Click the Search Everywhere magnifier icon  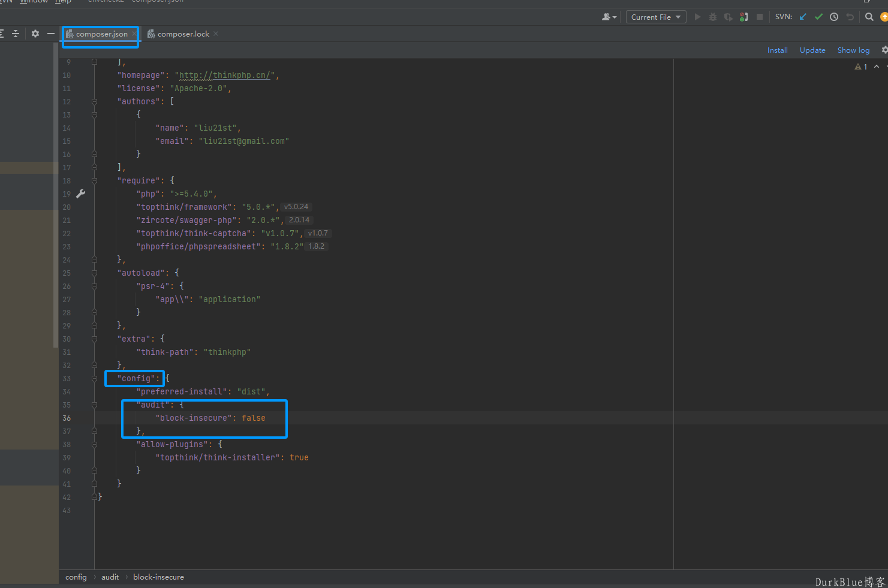pyautogui.click(x=869, y=17)
